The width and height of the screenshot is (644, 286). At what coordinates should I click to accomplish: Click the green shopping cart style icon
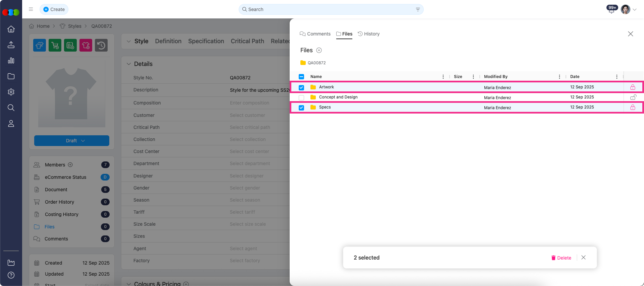pyautogui.click(x=55, y=45)
